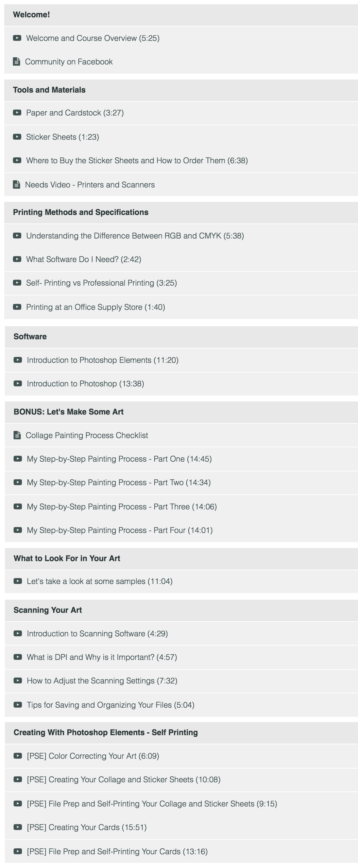Click document icon next to Community on Facebook
358x868 pixels.
point(16,62)
